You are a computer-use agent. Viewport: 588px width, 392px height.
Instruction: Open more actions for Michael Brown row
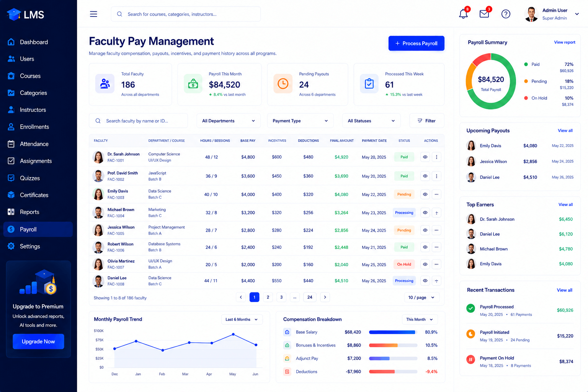click(436, 213)
